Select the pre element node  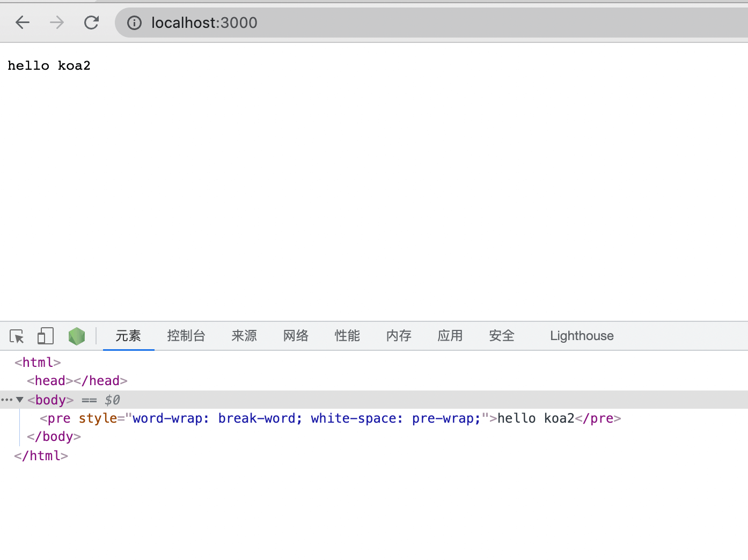click(330, 418)
